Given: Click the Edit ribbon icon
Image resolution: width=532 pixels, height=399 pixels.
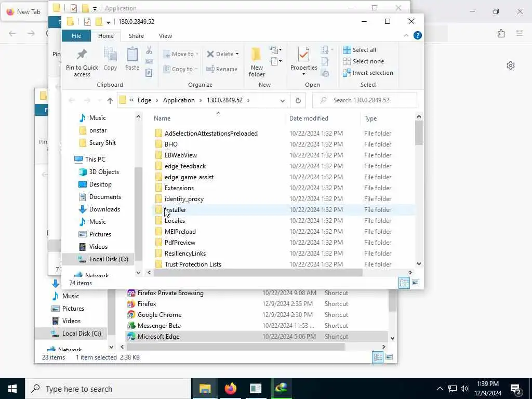Looking at the screenshot, I should point(325,61).
